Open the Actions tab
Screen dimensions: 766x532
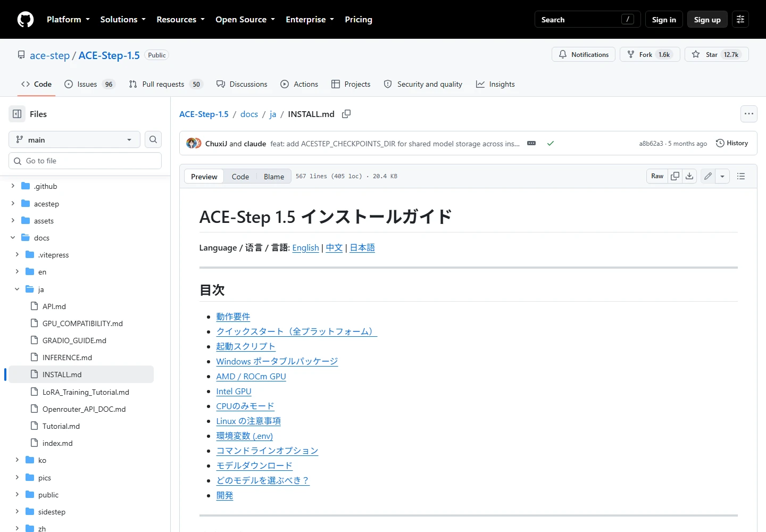point(299,84)
